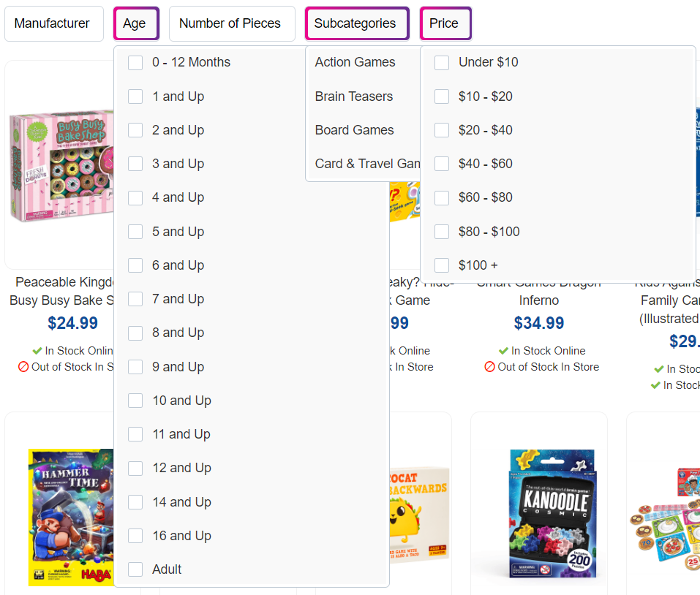This screenshot has height=595, width=700.
Task: Open the Number of Pieces filter
Action: 231,23
